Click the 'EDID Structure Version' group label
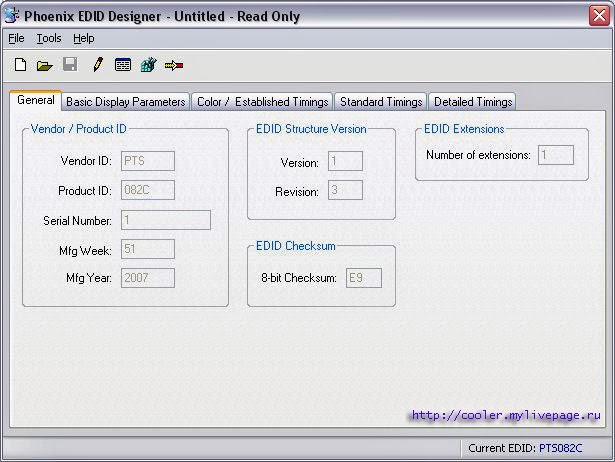The height and width of the screenshot is (462, 615). [x=311, y=129]
